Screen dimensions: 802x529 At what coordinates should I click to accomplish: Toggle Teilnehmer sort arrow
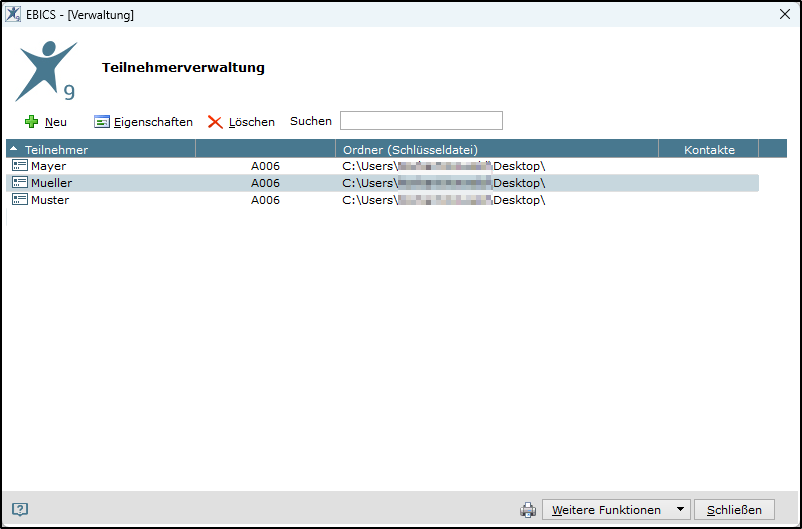14,149
